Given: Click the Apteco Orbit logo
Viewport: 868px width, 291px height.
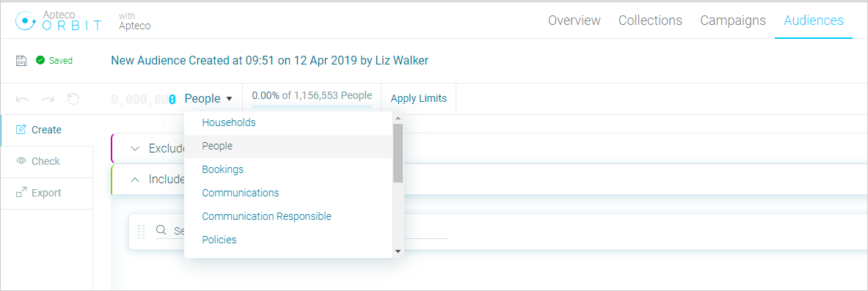Looking at the screenshot, I should point(59,21).
